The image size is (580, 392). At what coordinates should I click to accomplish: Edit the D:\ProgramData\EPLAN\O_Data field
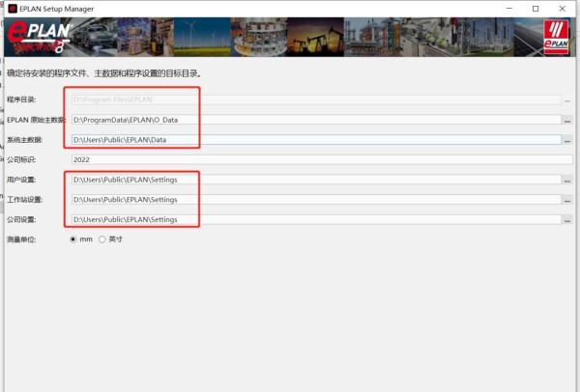(316, 120)
